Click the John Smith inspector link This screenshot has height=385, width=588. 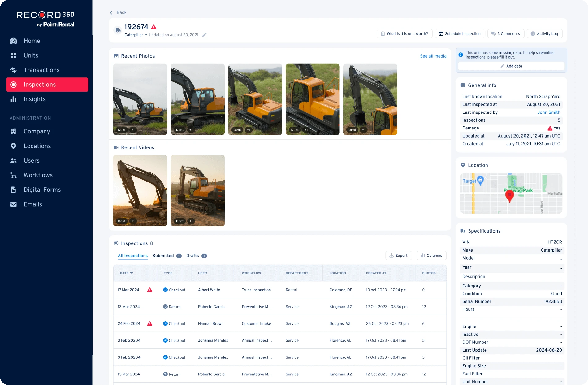548,112
